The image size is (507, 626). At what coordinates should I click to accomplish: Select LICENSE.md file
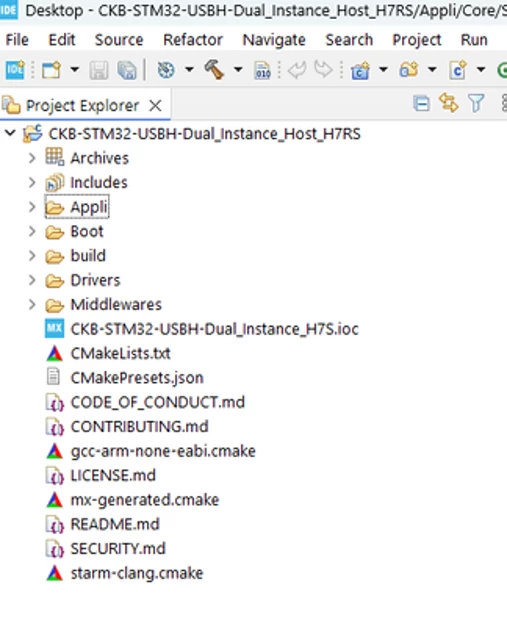113,475
